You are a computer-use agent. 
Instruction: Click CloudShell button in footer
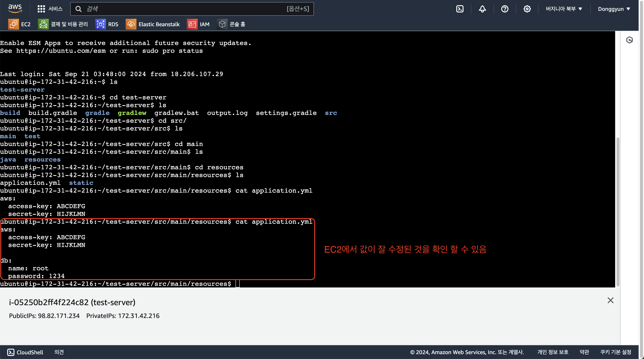pos(25,352)
